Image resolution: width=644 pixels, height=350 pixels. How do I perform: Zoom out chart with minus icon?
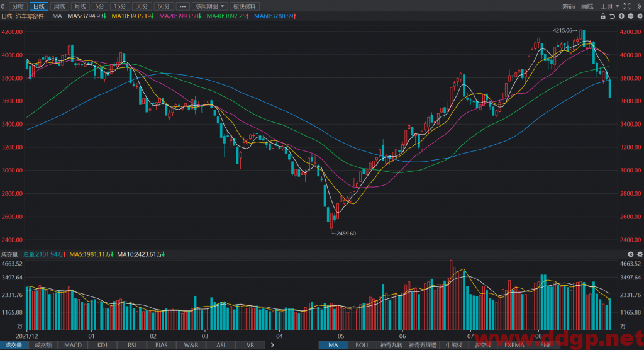(x=630, y=16)
